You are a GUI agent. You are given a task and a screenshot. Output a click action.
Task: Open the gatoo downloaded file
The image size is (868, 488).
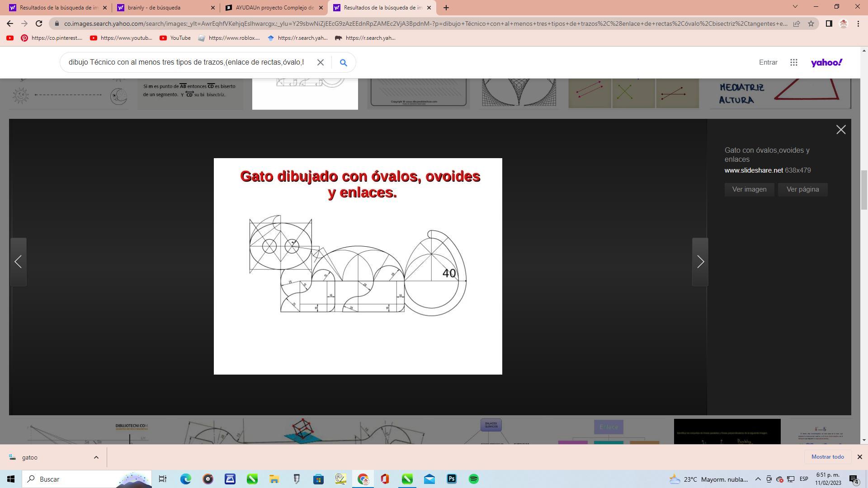(30, 457)
